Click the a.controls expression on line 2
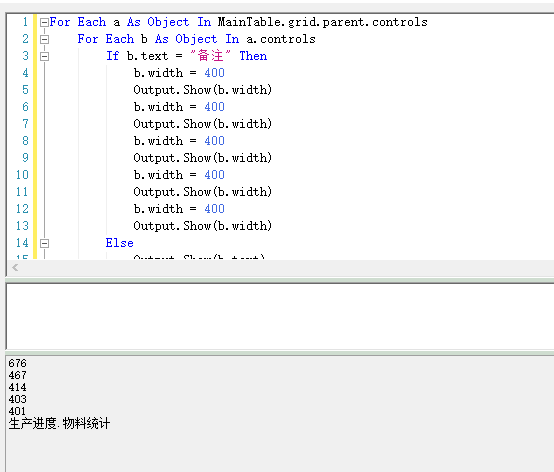Viewport: 554px width, 472px height. point(281,39)
